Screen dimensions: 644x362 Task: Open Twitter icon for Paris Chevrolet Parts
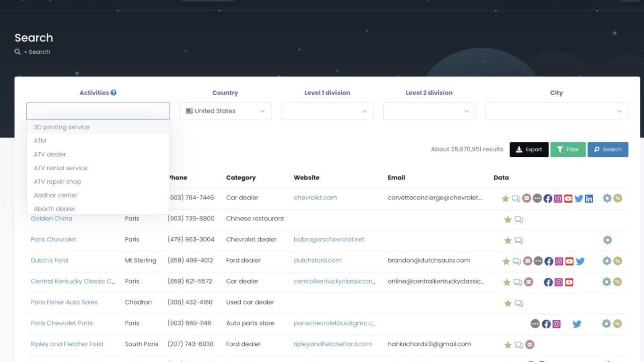[x=577, y=324]
